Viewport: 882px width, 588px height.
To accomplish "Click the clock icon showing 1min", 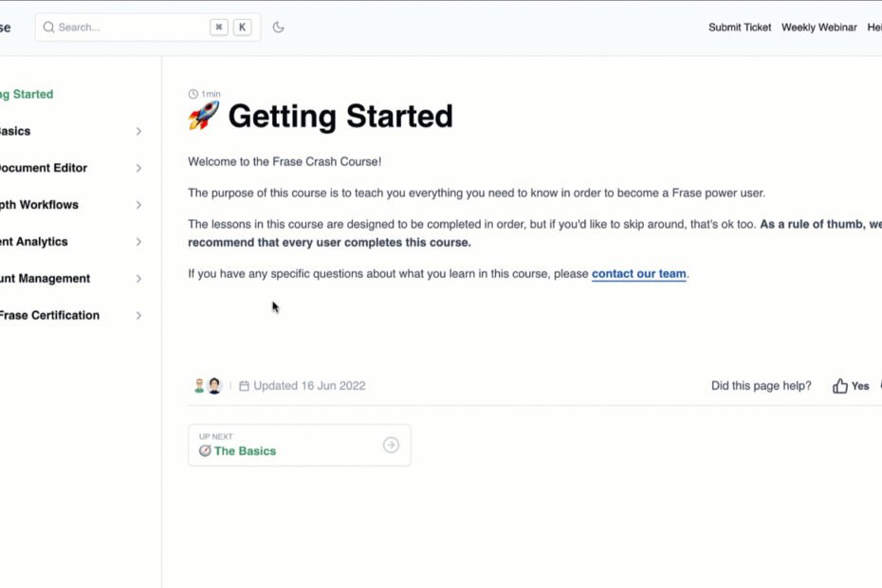I will click(193, 94).
